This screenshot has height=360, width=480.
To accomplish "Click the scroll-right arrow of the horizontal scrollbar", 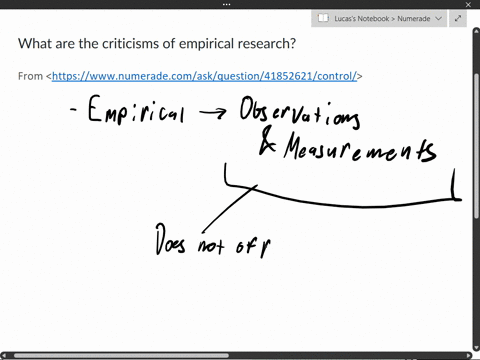I will pos(468,356).
